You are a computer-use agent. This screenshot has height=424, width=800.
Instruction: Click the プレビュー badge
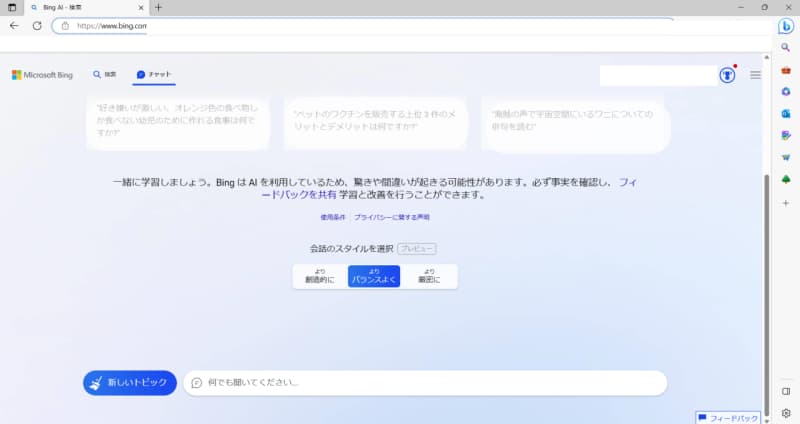417,249
